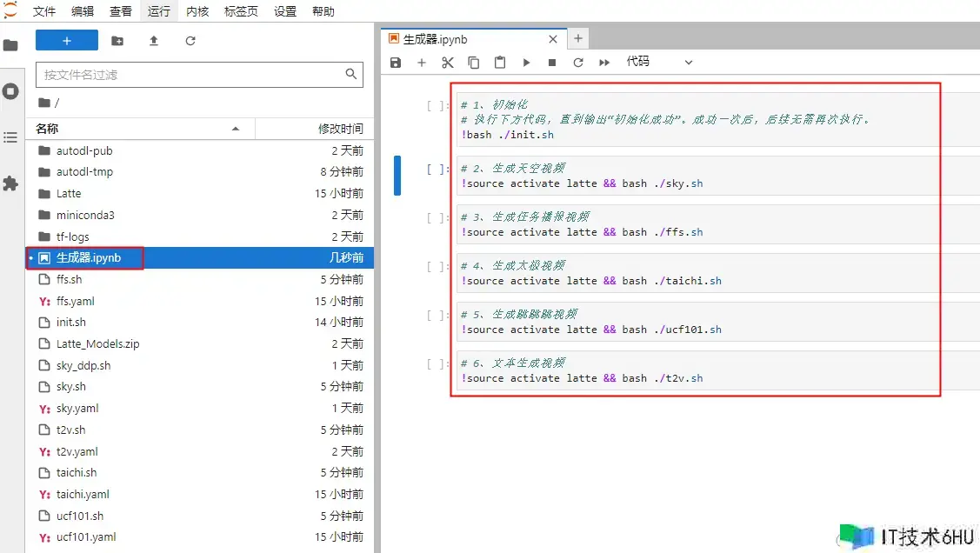The width and height of the screenshot is (980, 553).
Task: Type in the file name filter field
Action: pos(191,75)
